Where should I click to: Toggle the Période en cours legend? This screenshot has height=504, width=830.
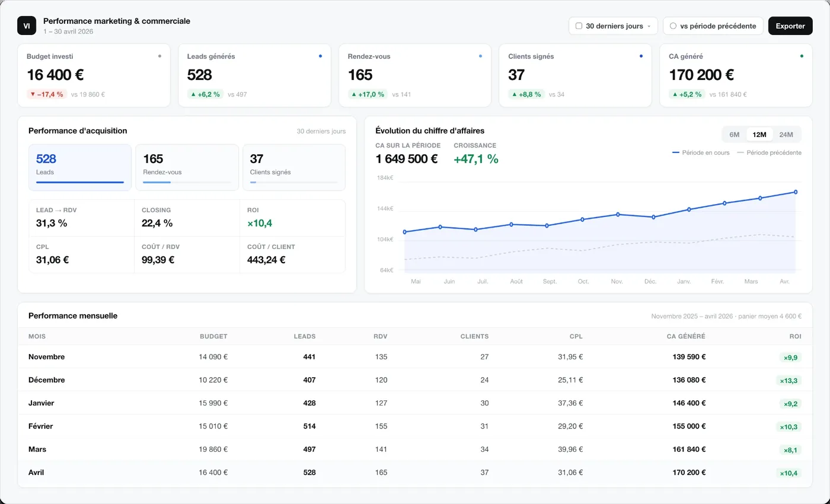(x=701, y=152)
